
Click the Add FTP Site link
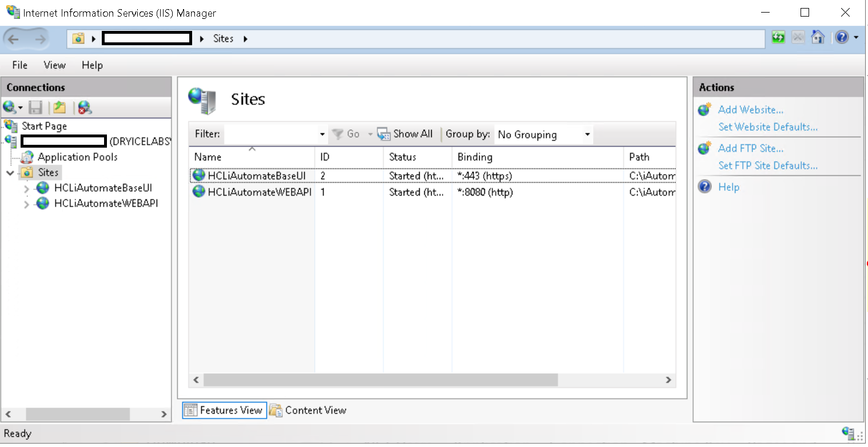point(750,148)
